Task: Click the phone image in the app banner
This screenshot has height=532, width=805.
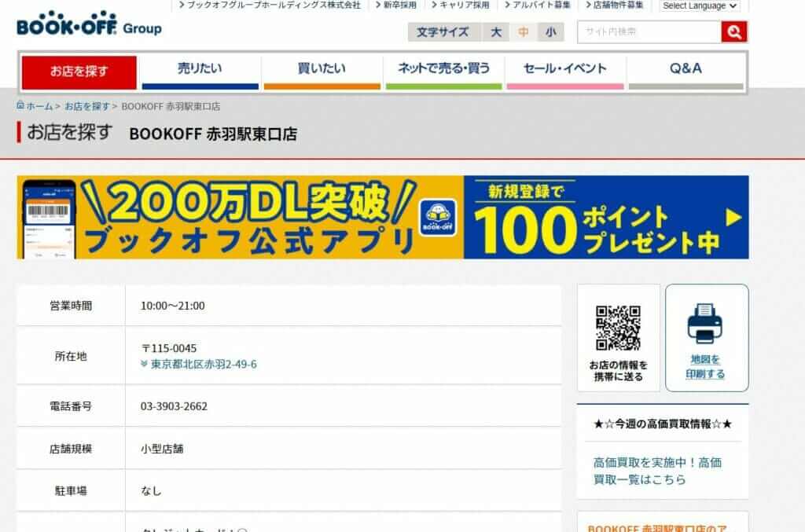Action: (49, 219)
